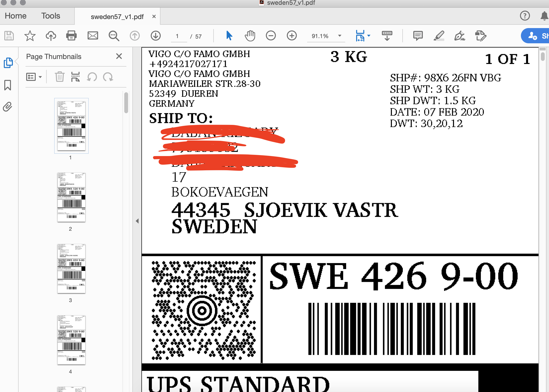Viewport: 549px width, 392px height.
Task: Open Help with the question mark icon
Action: (x=525, y=16)
